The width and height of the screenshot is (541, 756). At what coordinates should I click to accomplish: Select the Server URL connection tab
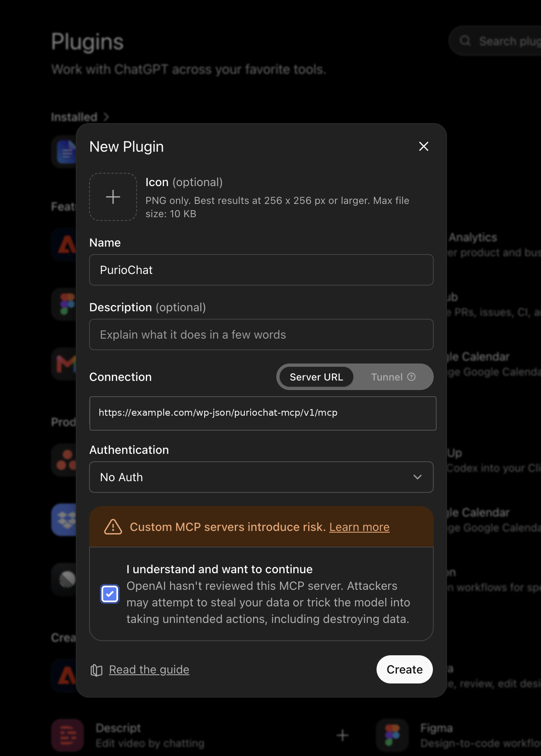(316, 377)
